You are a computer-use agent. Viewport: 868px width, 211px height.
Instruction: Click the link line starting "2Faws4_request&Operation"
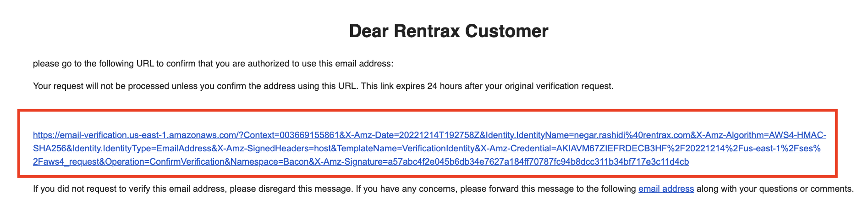pyautogui.click(x=361, y=162)
